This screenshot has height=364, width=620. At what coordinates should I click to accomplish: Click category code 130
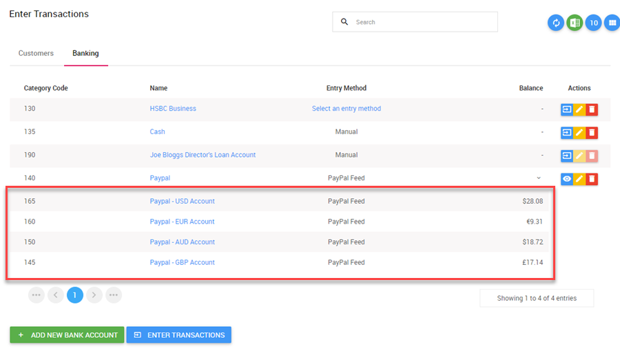tap(30, 109)
